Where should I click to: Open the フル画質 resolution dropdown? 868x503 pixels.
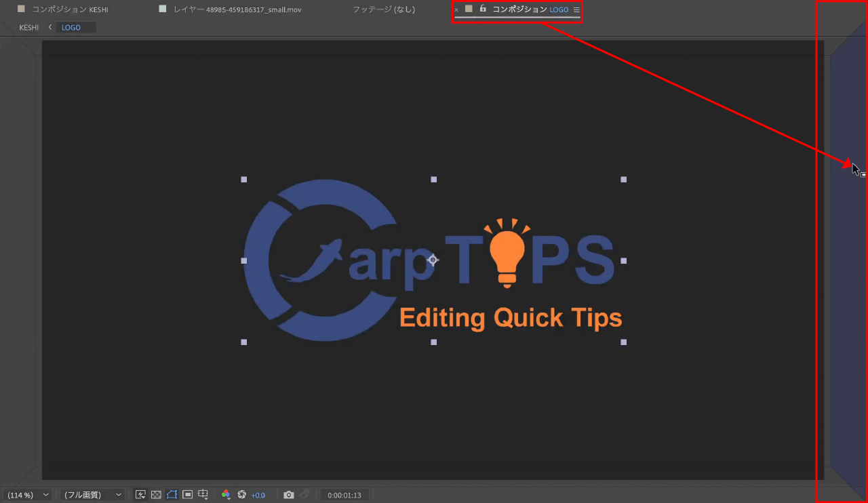click(x=92, y=495)
